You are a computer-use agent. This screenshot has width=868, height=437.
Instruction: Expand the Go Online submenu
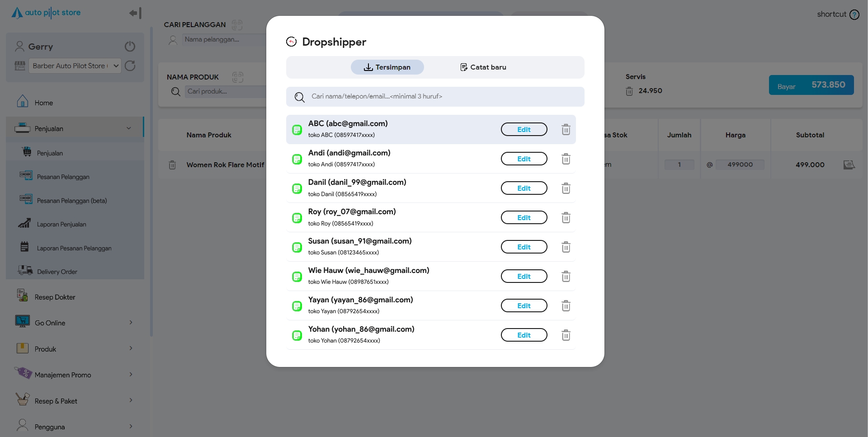tap(131, 323)
